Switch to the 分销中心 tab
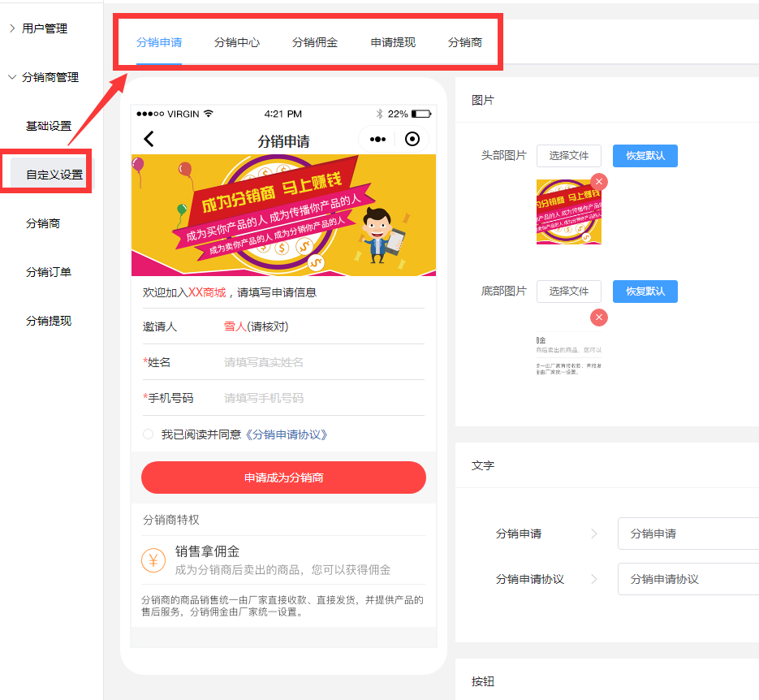Viewport: 759px width, 700px height. point(237,42)
